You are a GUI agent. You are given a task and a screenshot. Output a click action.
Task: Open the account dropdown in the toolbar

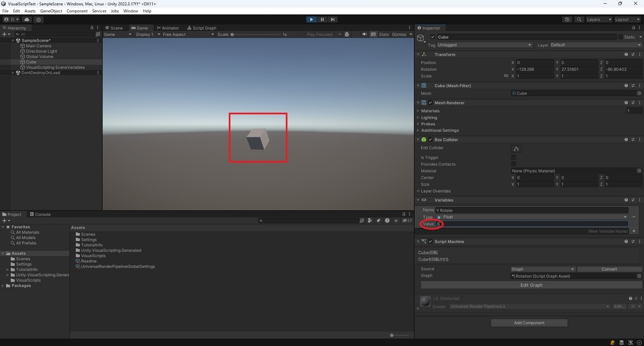coord(11,19)
